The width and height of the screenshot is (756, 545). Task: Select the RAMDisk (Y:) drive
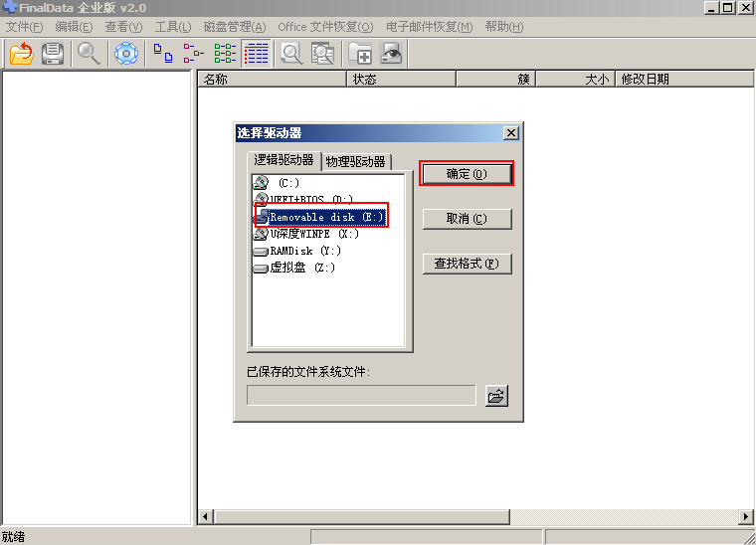click(297, 251)
